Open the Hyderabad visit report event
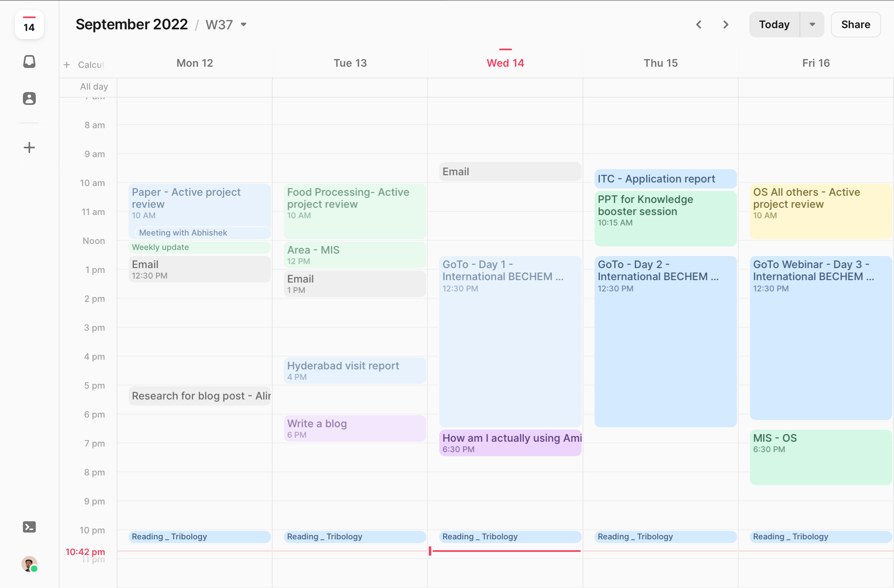Image resolution: width=894 pixels, height=588 pixels. (x=355, y=371)
